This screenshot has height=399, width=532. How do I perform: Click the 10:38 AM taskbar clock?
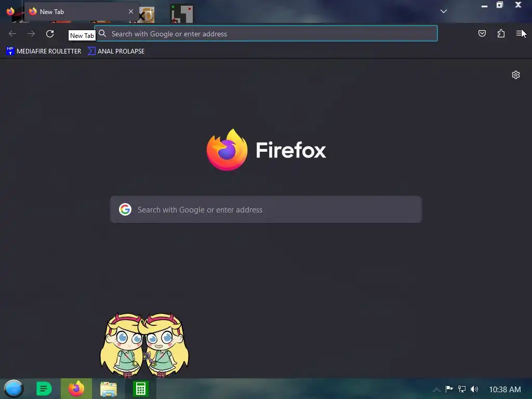click(504, 389)
